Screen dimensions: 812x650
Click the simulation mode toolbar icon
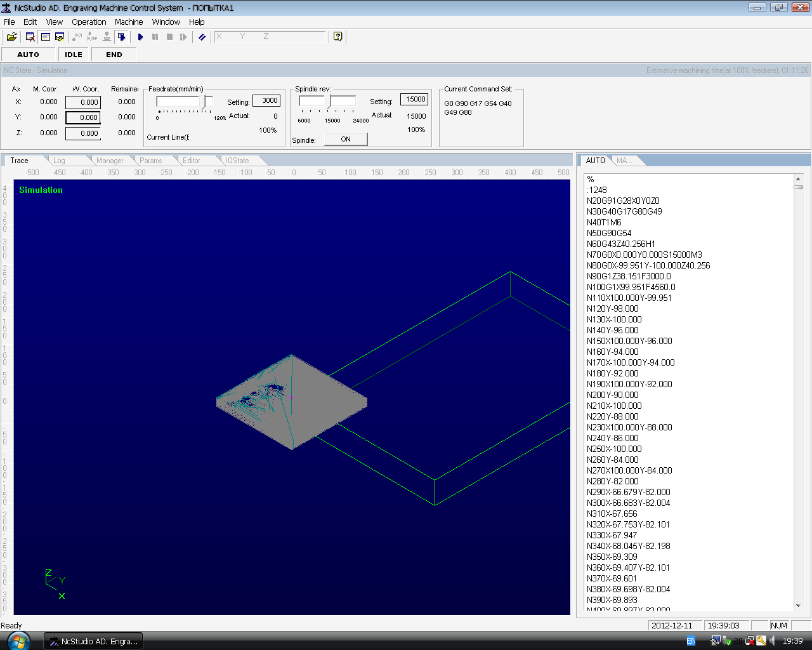click(x=122, y=37)
